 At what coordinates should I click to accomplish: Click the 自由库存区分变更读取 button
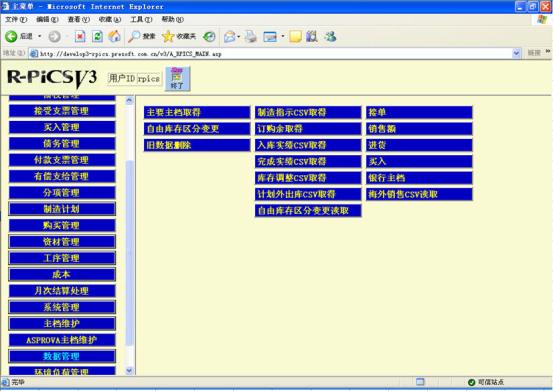308,210
